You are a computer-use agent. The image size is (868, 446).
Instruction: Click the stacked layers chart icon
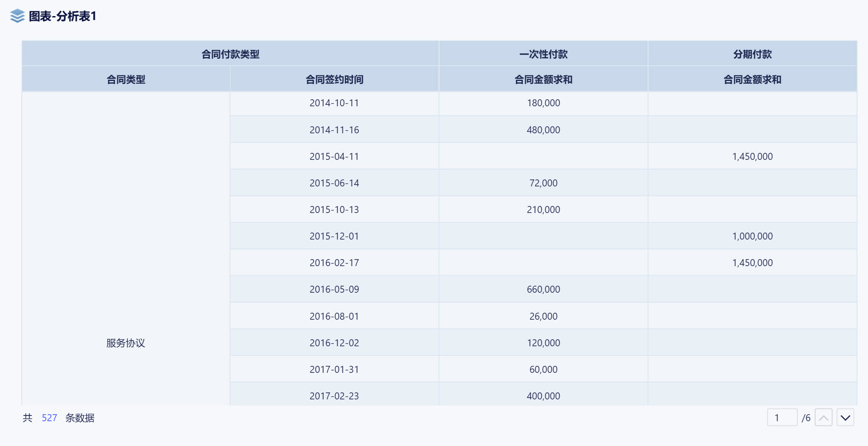click(x=17, y=16)
